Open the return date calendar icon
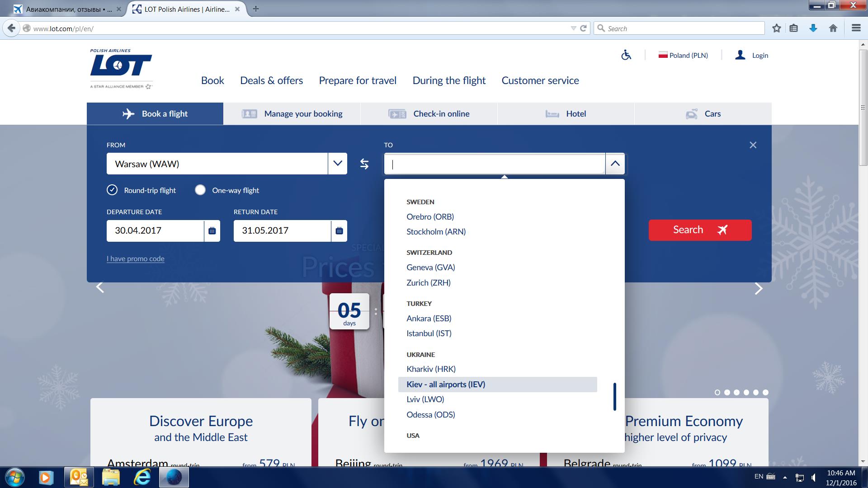Screen dimensions: 868x488 (339, 231)
